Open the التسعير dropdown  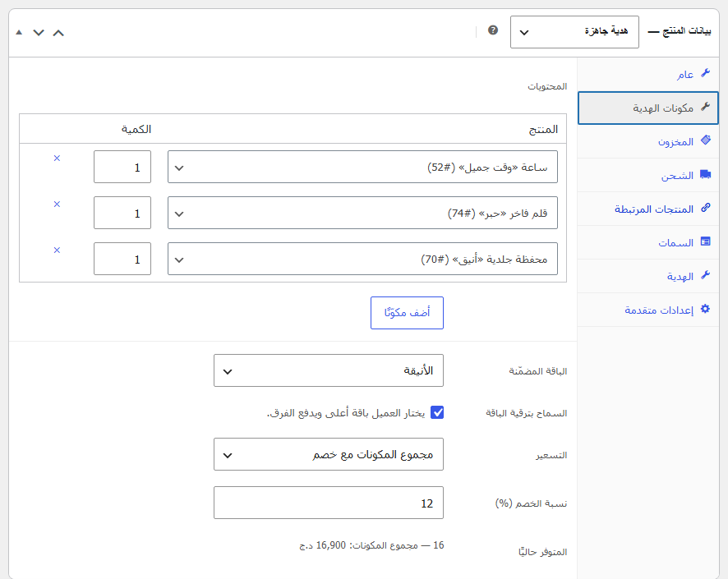click(x=328, y=454)
